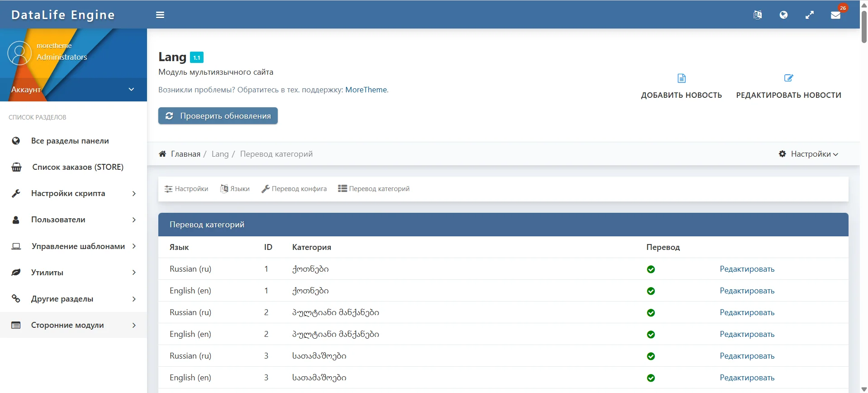Switch to the Языки tab

pyautogui.click(x=235, y=189)
